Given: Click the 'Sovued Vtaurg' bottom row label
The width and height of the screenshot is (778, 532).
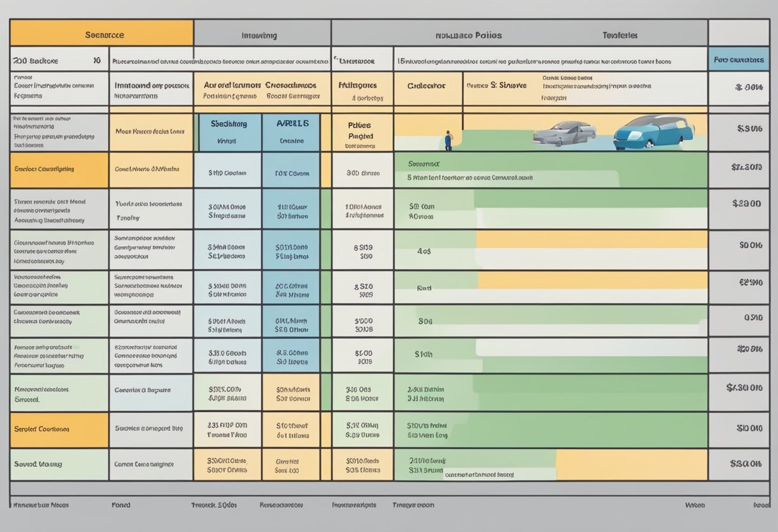Looking at the screenshot, I should coord(59,464).
